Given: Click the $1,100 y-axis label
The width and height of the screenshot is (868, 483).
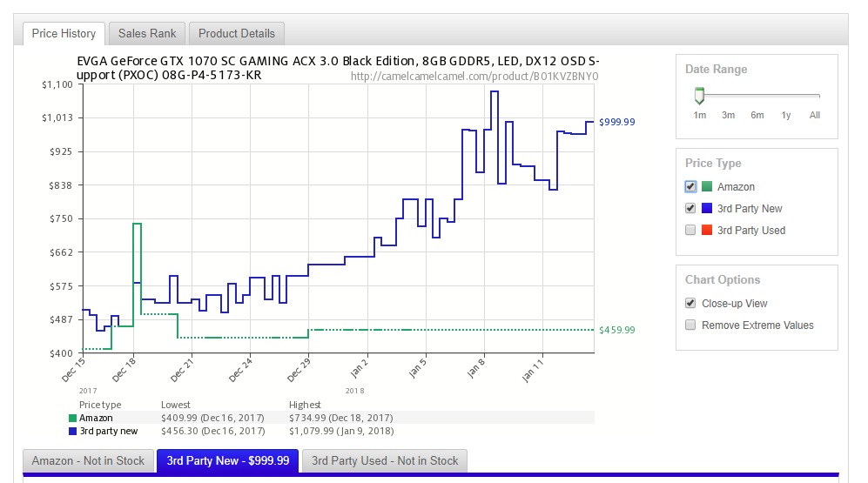Looking at the screenshot, I should (x=57, y=84).
